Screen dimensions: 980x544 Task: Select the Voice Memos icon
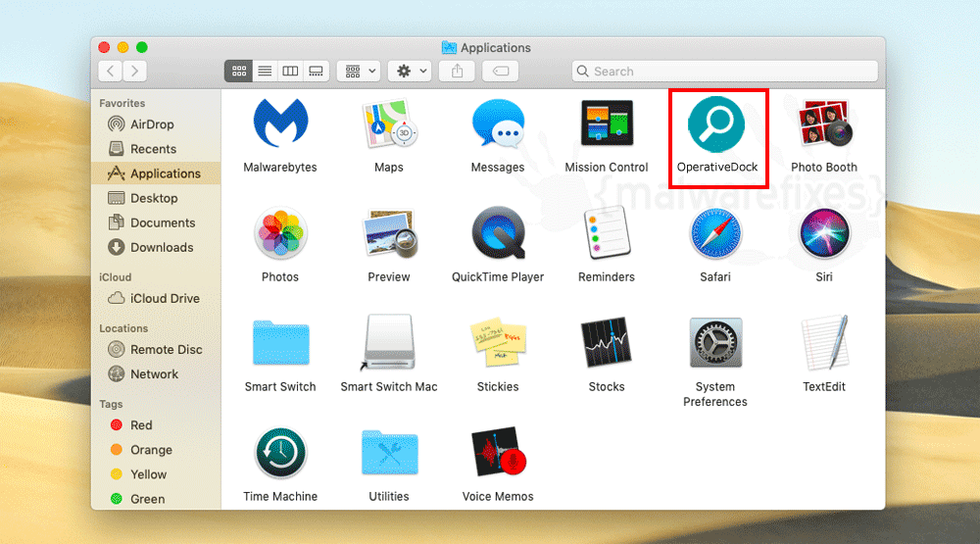coord(498,453)
